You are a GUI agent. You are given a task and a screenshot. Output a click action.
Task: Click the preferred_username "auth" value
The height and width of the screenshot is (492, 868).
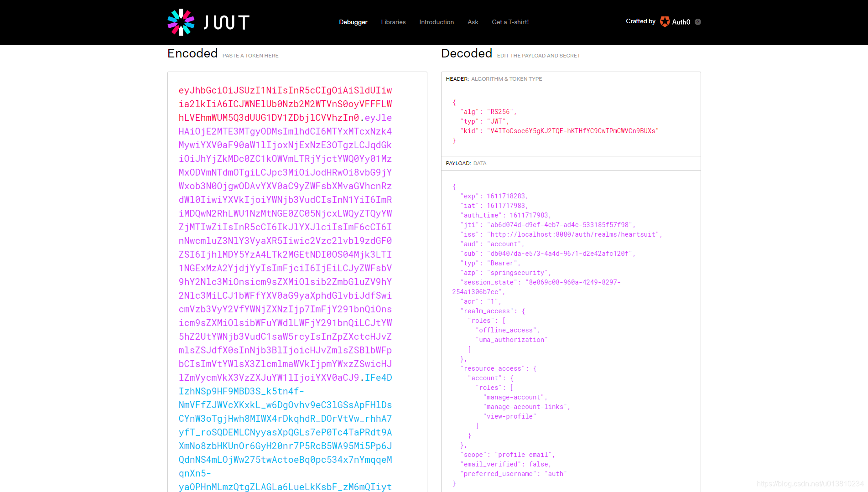click(556, 474)
